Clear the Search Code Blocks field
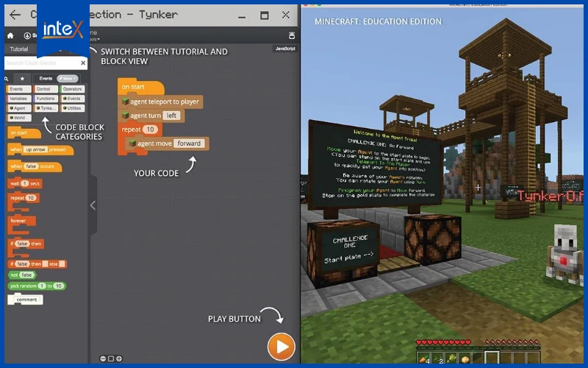 pyautogui.click(x=83, y=63)
